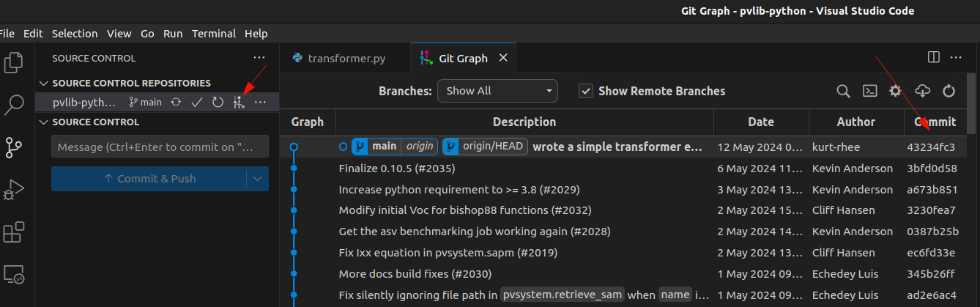Collapse the Source Control section
The width and height of the screenshot is (980, 307).
(44, 122)
